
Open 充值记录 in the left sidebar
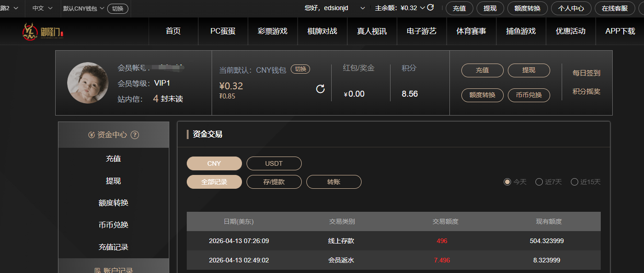(x=113, y=247)
